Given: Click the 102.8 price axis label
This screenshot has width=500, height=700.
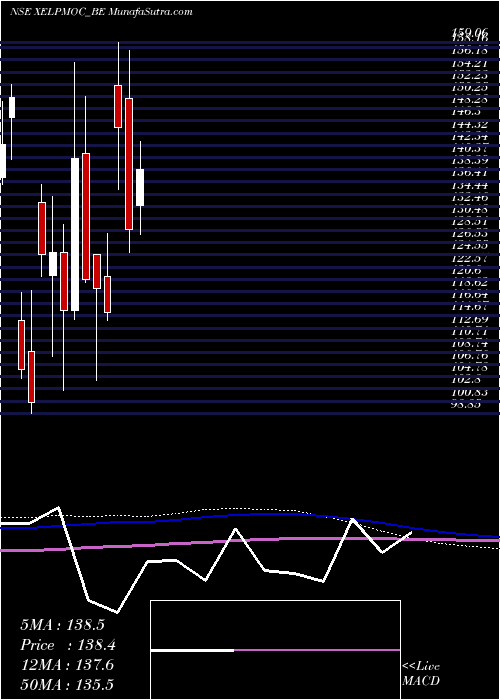Looking at the screenshot, I should 465,380.
